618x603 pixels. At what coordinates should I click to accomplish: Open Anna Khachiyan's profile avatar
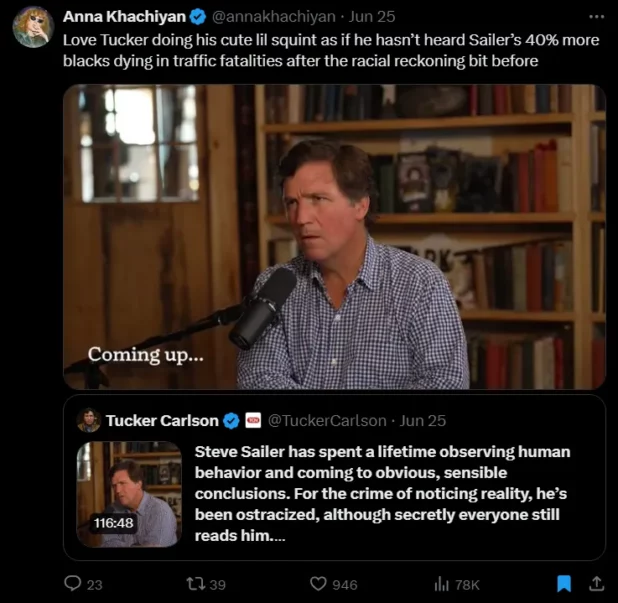[x=33, y=26]
